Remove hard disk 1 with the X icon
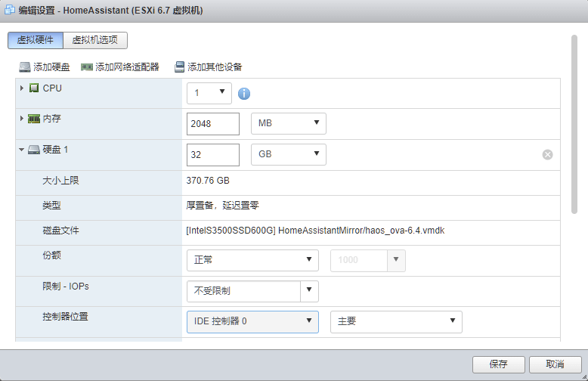The image size is (588, 381). point(547,154)
